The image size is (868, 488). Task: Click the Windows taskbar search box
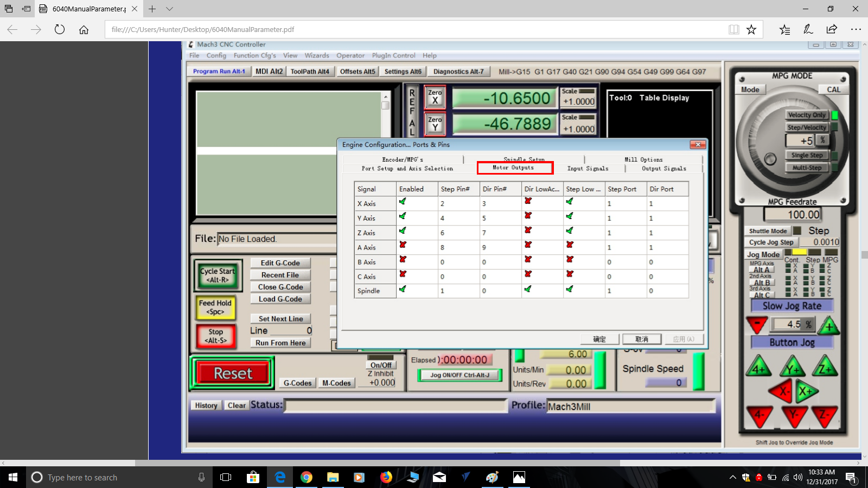coord(119,477)
